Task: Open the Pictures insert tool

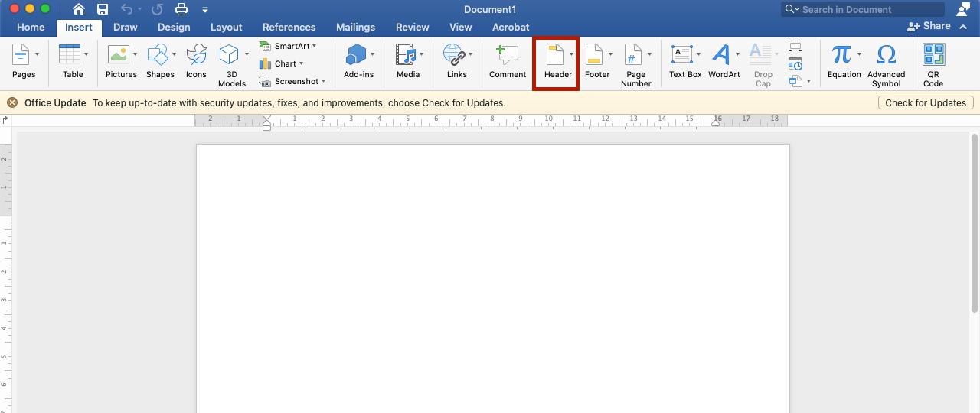Action: coord(118,55)
